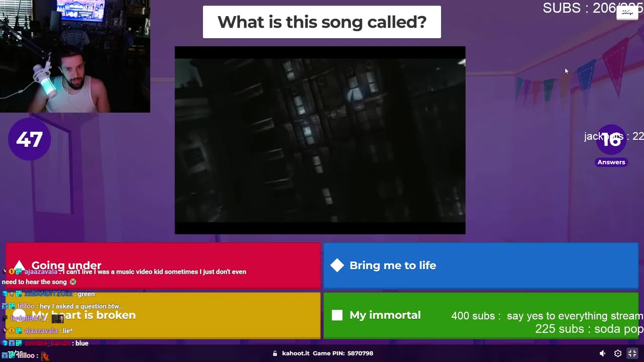
Task: Click chat username zombie_bandit
Action: [47, 343]
